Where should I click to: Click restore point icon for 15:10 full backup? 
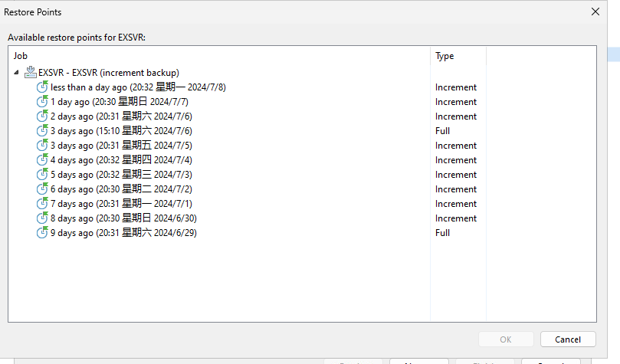(42, 130)
